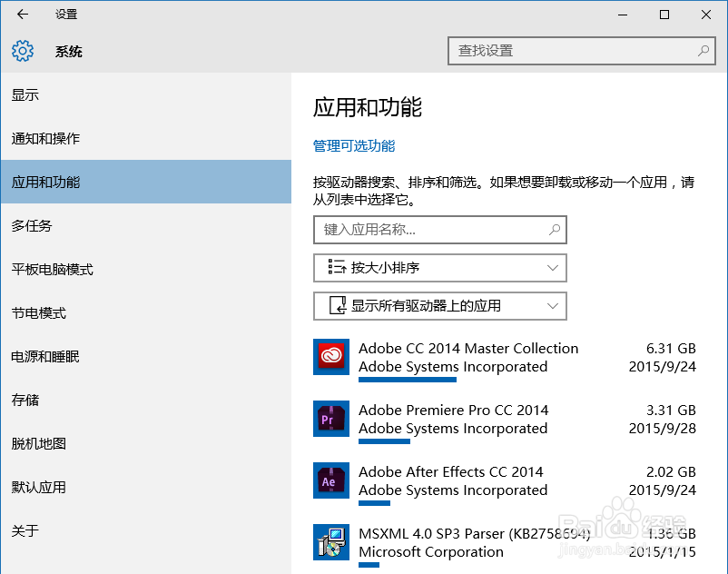The height and width of the screenshot is (574, 728).
Task: Click the 系统 header title
Action: pos(69,51)
